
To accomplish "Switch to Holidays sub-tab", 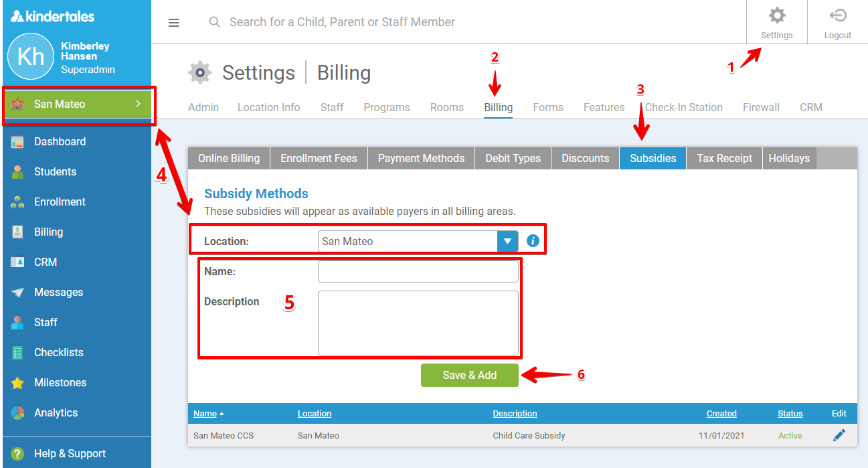I will [789, 158].
